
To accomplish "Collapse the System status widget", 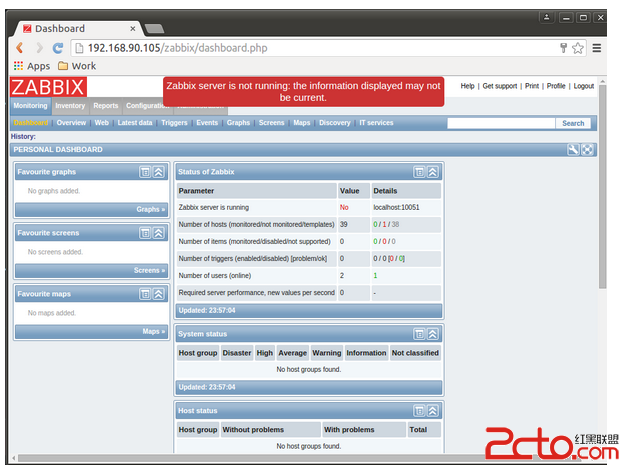I will 433,334.
